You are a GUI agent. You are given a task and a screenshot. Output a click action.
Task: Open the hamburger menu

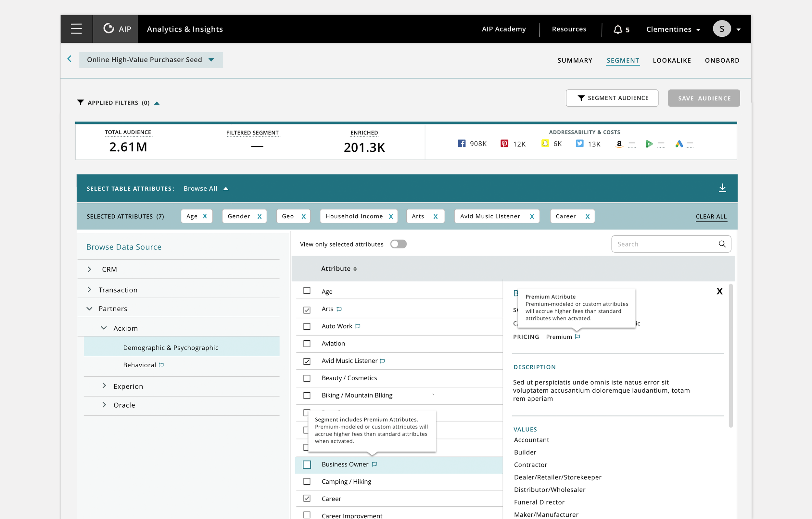pos(76,29)
